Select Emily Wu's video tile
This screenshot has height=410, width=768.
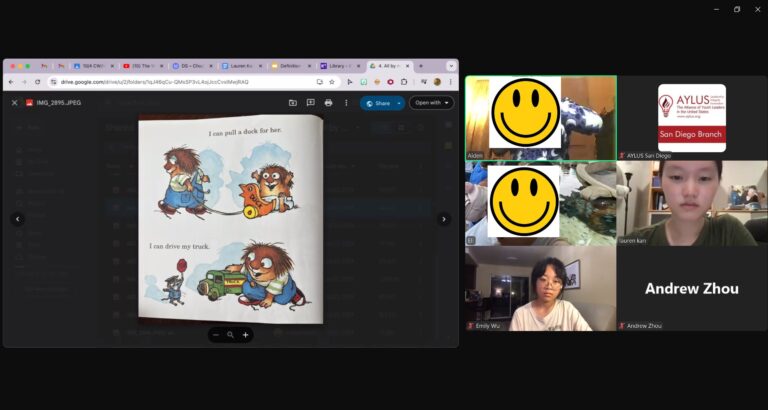(x=541, y=289)
